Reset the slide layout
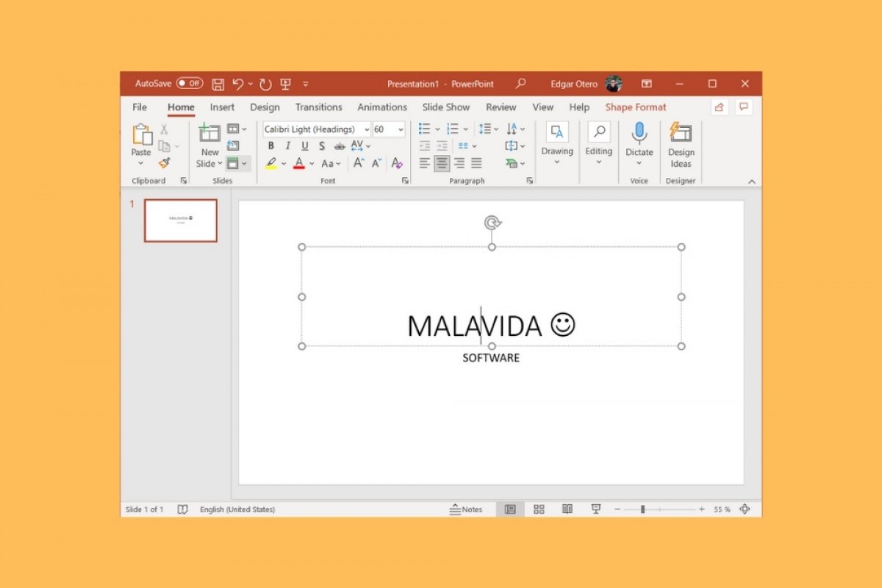The image size is (882, 588). coord(233,146)
